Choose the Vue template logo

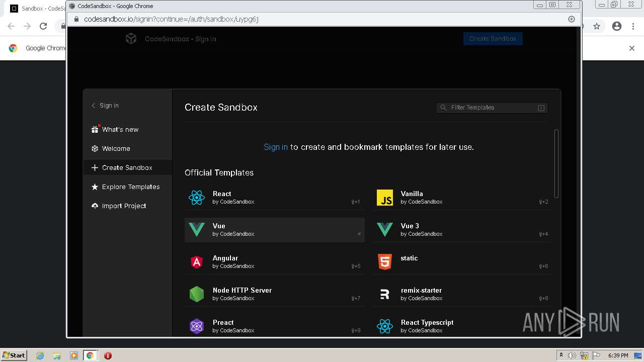point(197,230)
